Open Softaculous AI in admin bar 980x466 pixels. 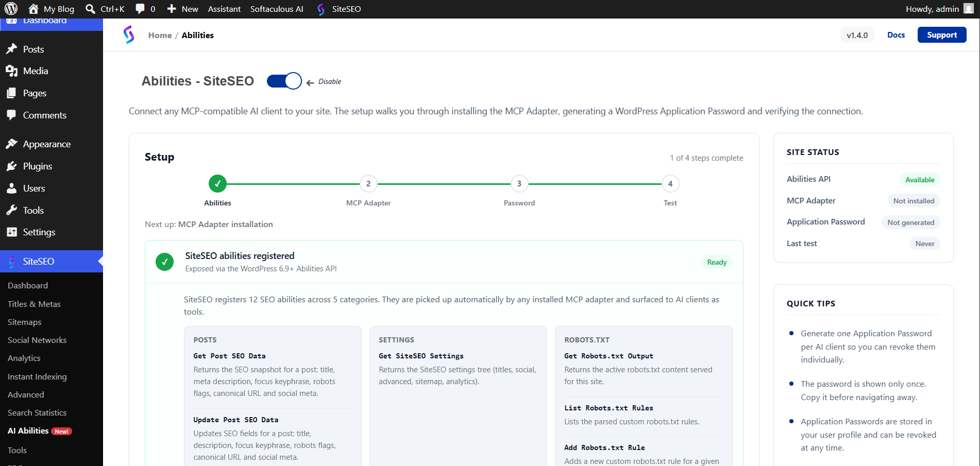click(277, 9)
